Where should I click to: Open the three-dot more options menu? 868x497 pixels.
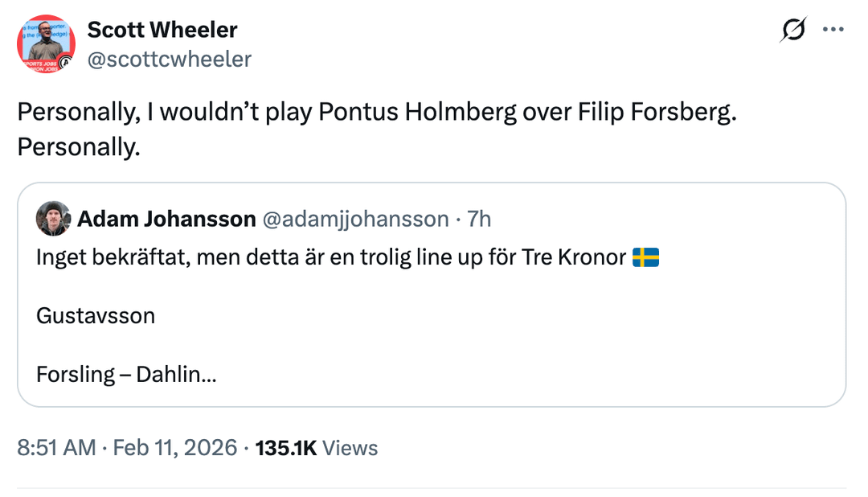pos(831,31)
